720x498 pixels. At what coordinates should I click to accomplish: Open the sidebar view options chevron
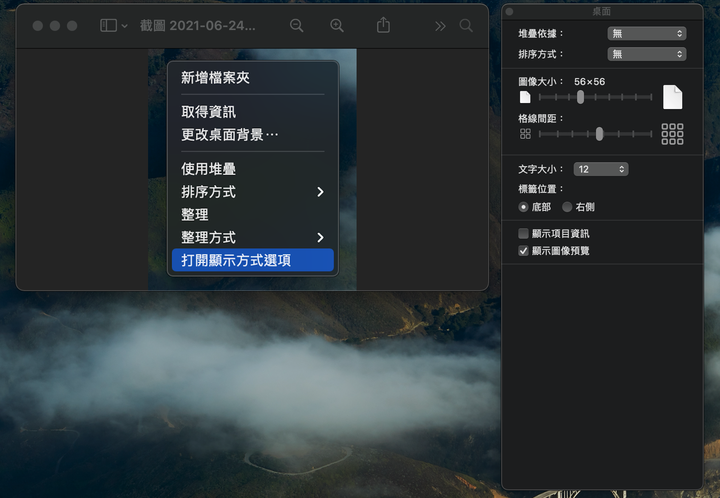[124, 26]
